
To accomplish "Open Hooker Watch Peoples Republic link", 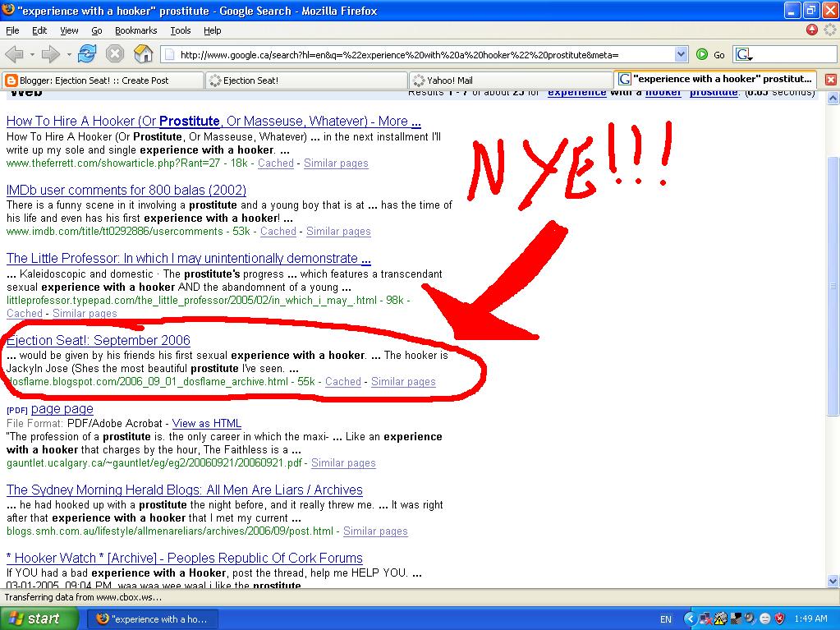I will 184,559.
